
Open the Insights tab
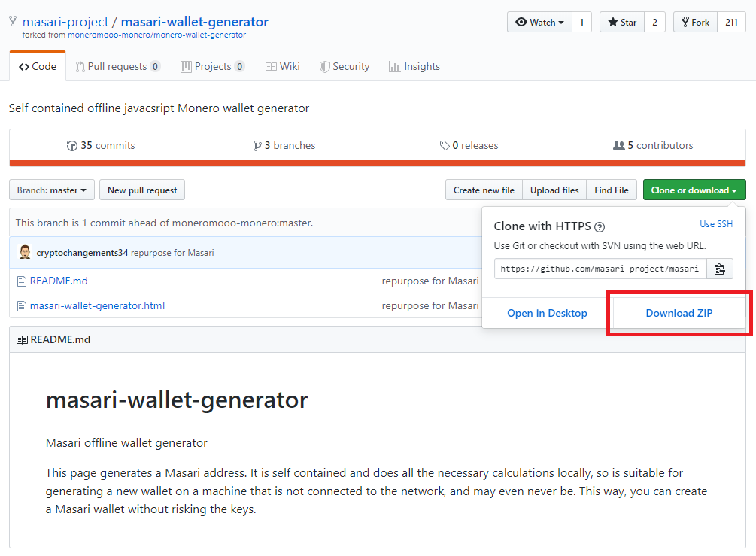414,66
